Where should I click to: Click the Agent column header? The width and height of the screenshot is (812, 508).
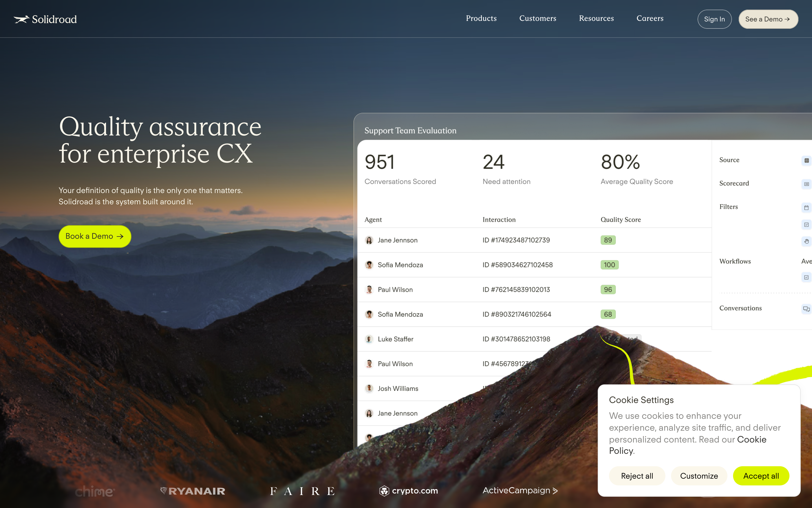373,220
